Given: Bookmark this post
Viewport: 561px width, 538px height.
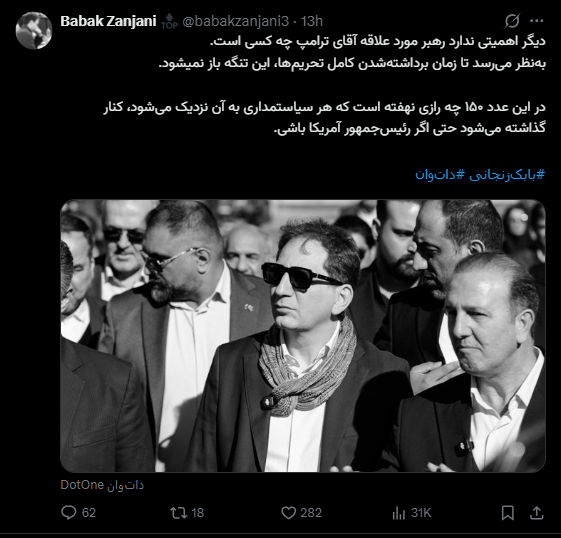Looking at the screenshot, I should 508,513.
